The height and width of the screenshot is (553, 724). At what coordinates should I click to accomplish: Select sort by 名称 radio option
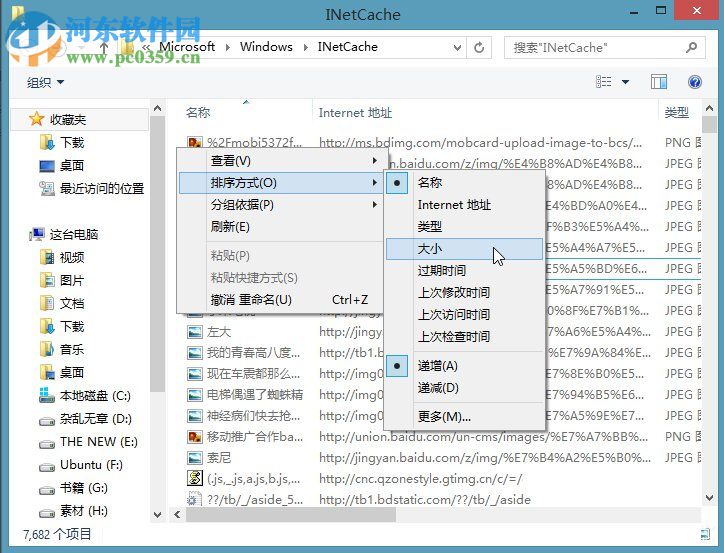[465, 183]
